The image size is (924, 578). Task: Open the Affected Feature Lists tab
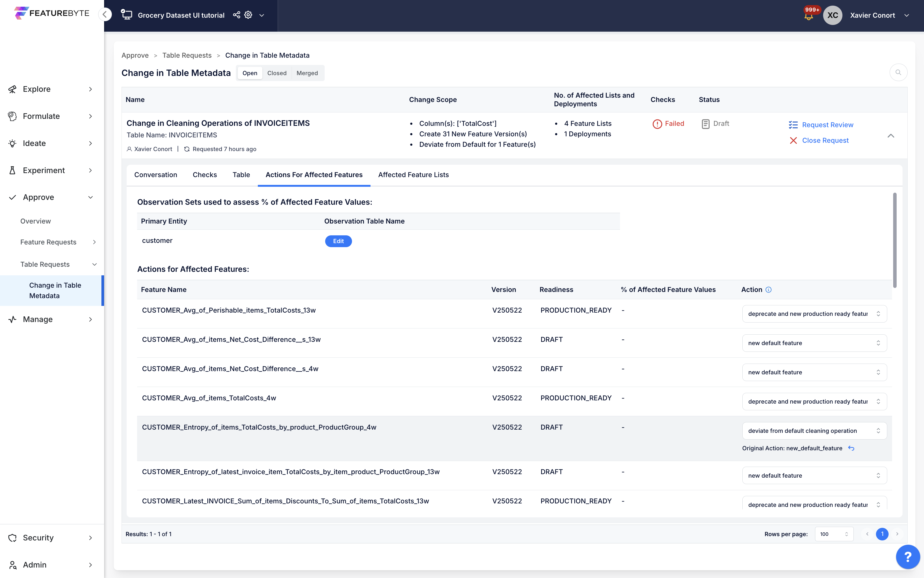pos(413,175)
